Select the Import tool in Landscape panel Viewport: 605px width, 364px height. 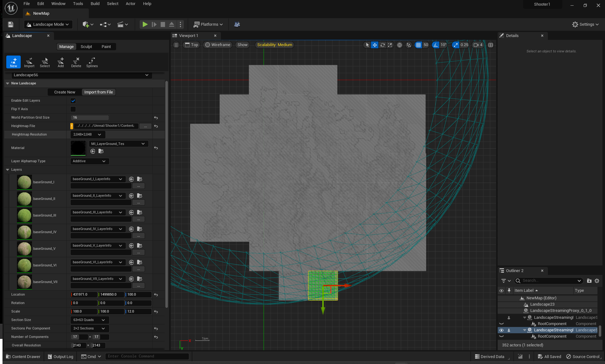[29, 62]
